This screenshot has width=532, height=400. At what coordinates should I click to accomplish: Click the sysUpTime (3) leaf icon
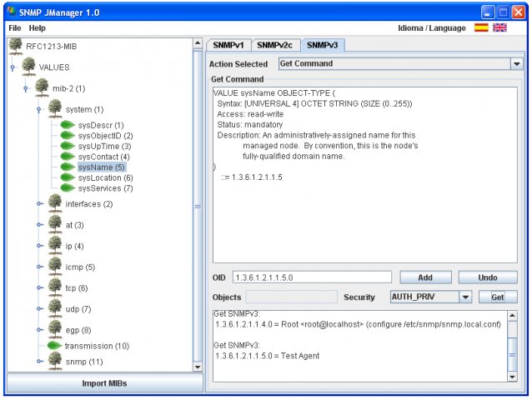[68, 146]
